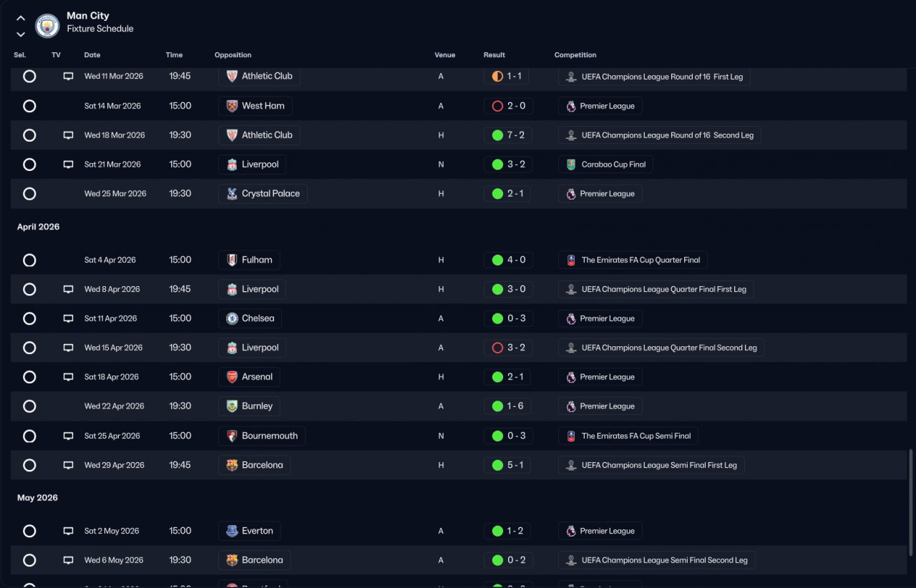This screenshot has height=588, width=916.
Task: Sort fixtures by the Opposition column header
Action: point(233,55)
